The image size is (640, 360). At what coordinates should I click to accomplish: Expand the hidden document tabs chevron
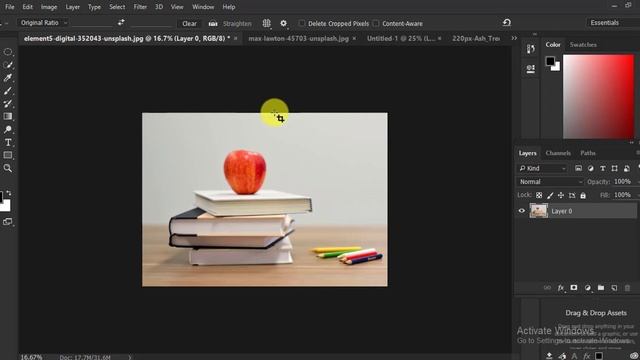514,38
